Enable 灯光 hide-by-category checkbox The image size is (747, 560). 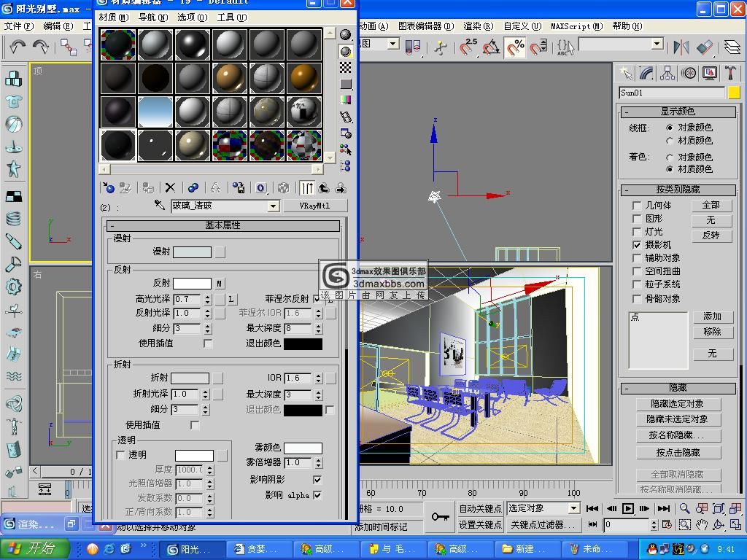point(636,231)
